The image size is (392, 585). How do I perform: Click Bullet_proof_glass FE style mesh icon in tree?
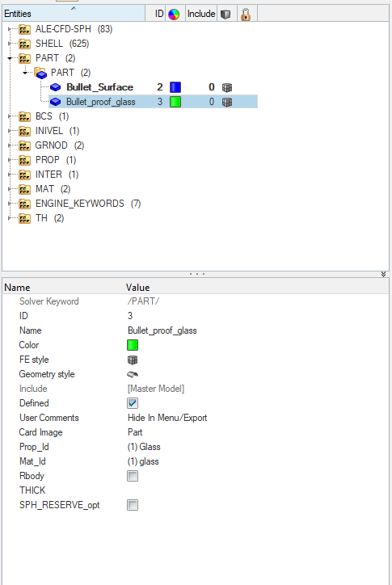pos(227,102)
